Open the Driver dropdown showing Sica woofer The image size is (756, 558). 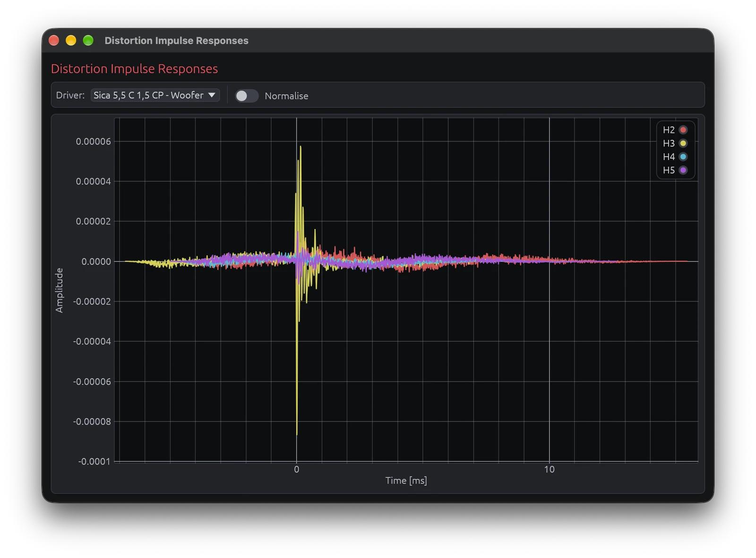click(x=155, y=95)
